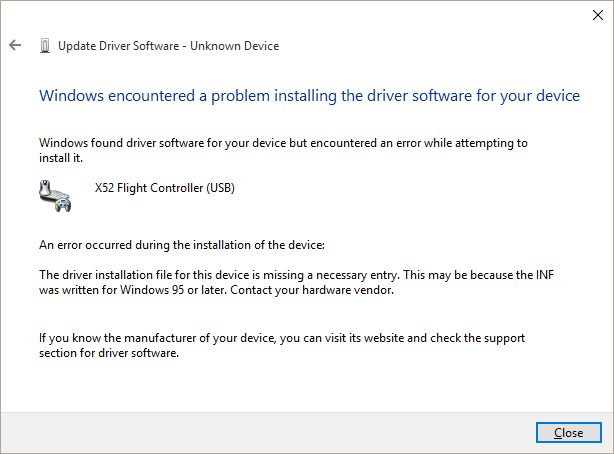Viewport: 614px width, 454px height.
Task: Click the 'If you know the manufacturer' line
Action: [282, 338]
